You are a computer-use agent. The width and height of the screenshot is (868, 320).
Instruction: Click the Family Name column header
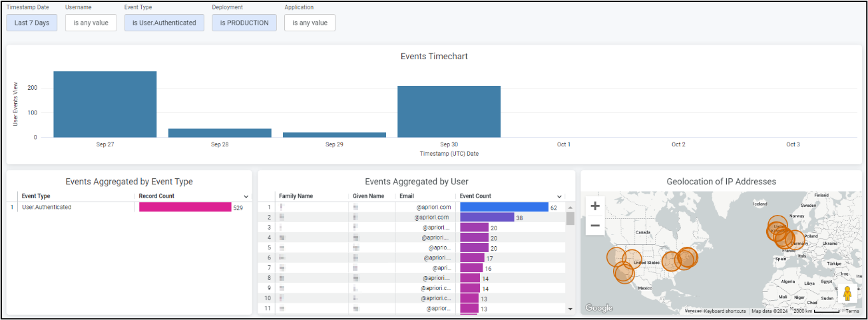[296, 196]
